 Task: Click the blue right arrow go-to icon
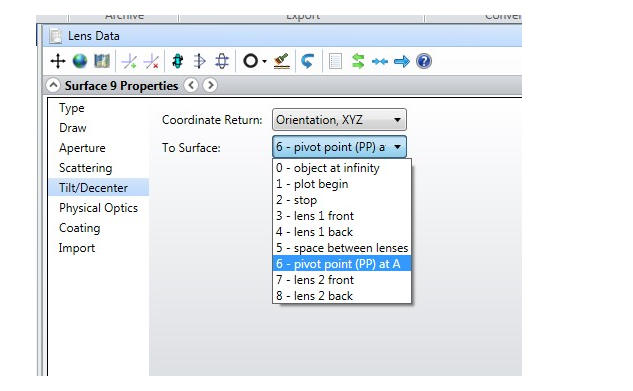pyautogui.click(x=402, y=61)
